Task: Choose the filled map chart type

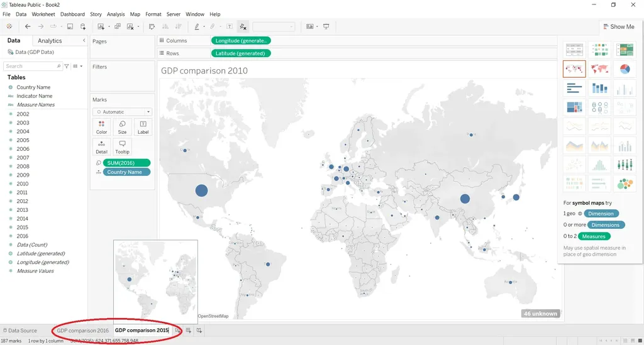Action: [599, 69]
